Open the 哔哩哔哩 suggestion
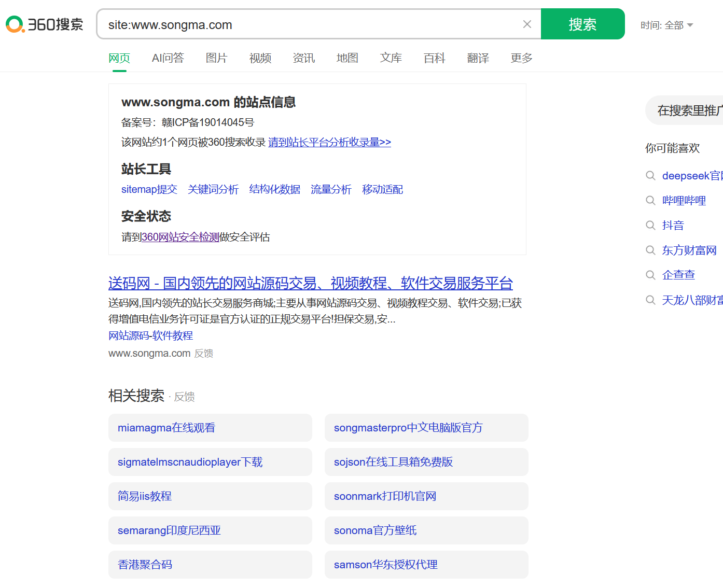The height and width of the screenshot is (588, 723). pyautogui.click(x=684, y=201)
